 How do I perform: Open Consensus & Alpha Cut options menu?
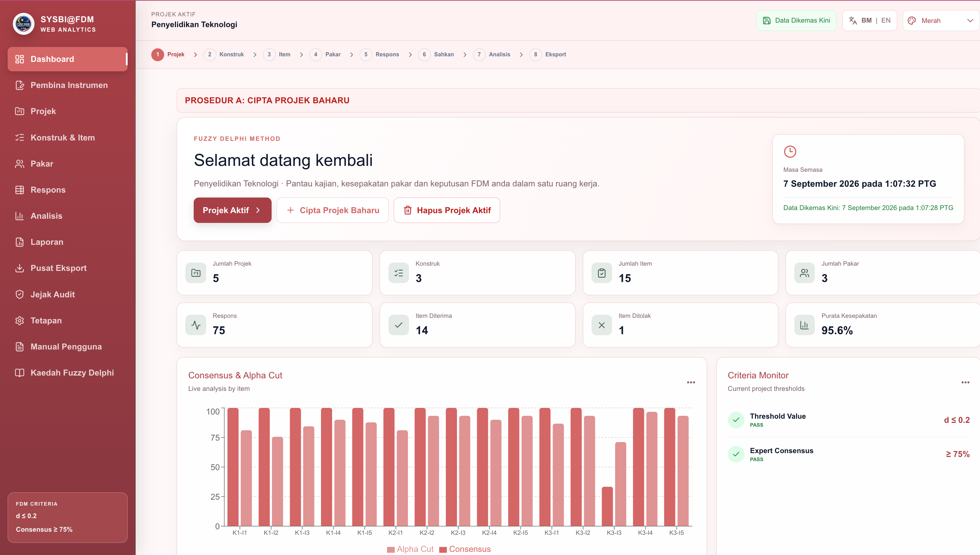[x=691, y=382]
